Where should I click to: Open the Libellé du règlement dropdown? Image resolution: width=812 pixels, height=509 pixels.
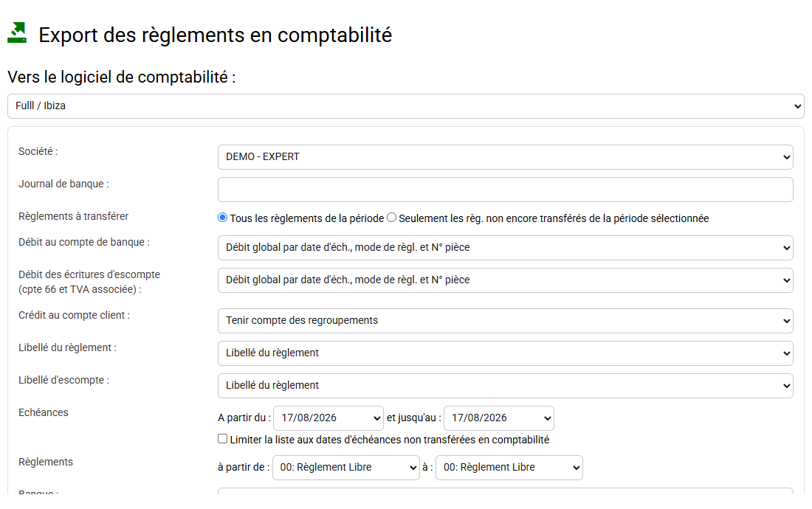pos(506,353)
